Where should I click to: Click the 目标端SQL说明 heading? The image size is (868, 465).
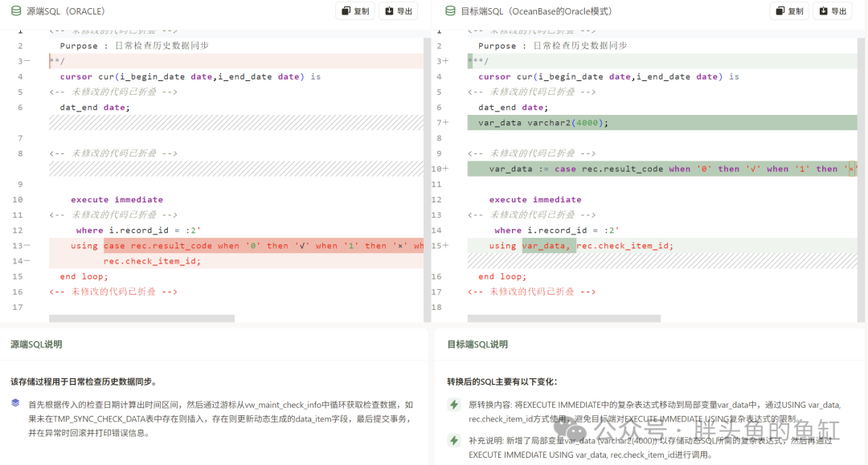(x=477, y=345)
